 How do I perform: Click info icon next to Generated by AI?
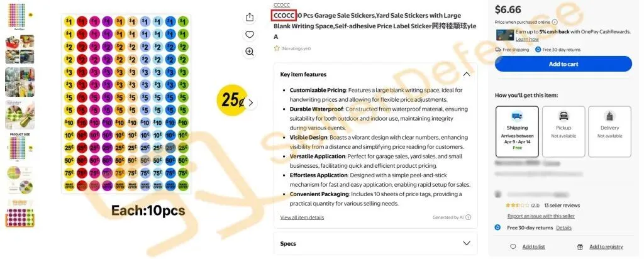468,218
